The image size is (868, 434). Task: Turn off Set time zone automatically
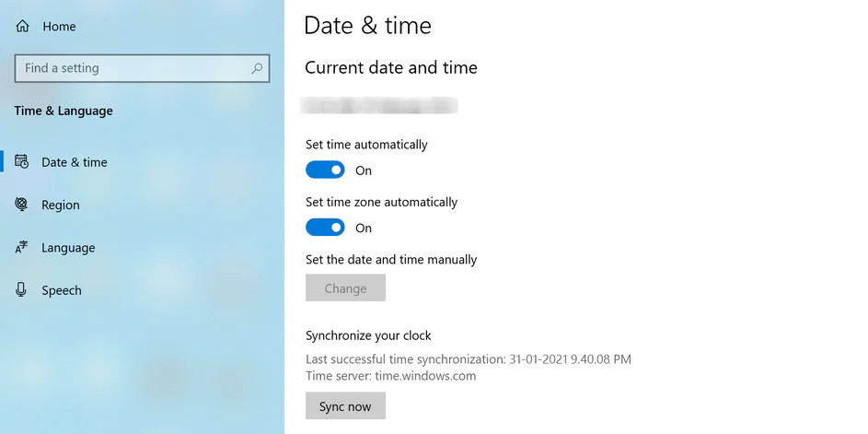(325, 228)
